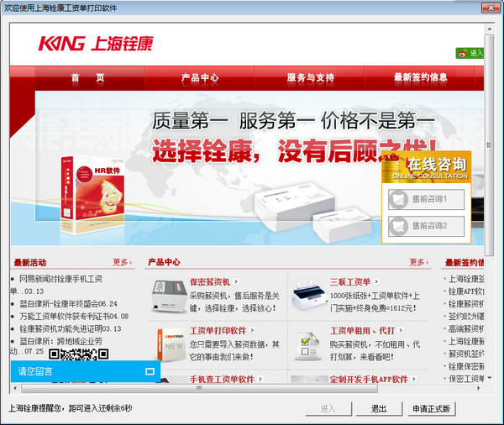
Task: Open the 最新签约信息 navigation tab
Action: pyautogui.click(x=420, y=77)
